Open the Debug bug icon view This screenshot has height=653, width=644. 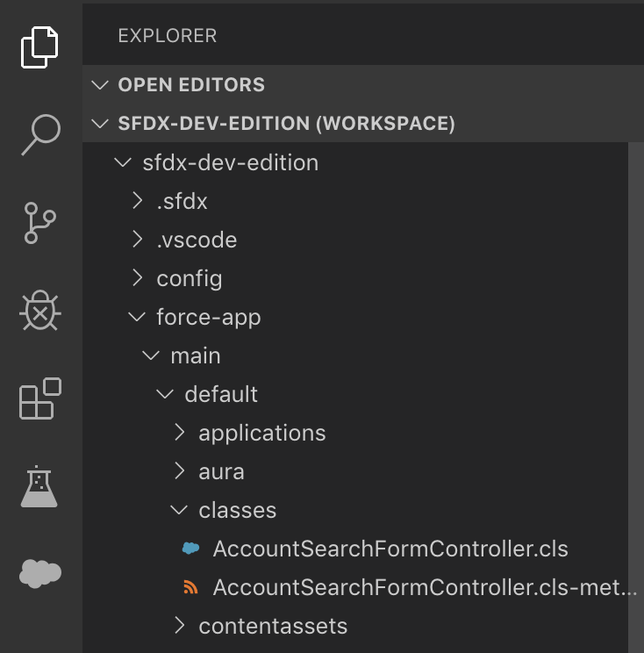click(40, 310)
